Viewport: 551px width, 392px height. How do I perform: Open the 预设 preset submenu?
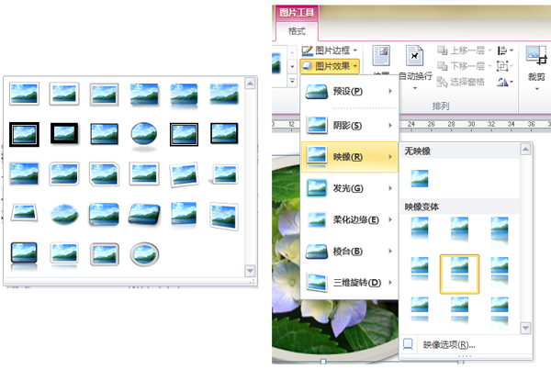pyautogui.click(x=349, y=91)
